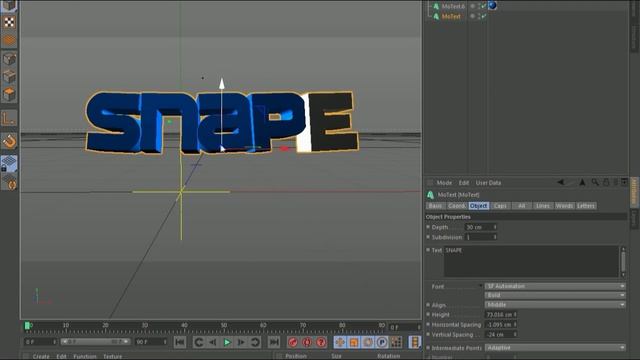640x360 pixels.
Task: Switch to the Words tab
Action: click(x=564, y=206)
